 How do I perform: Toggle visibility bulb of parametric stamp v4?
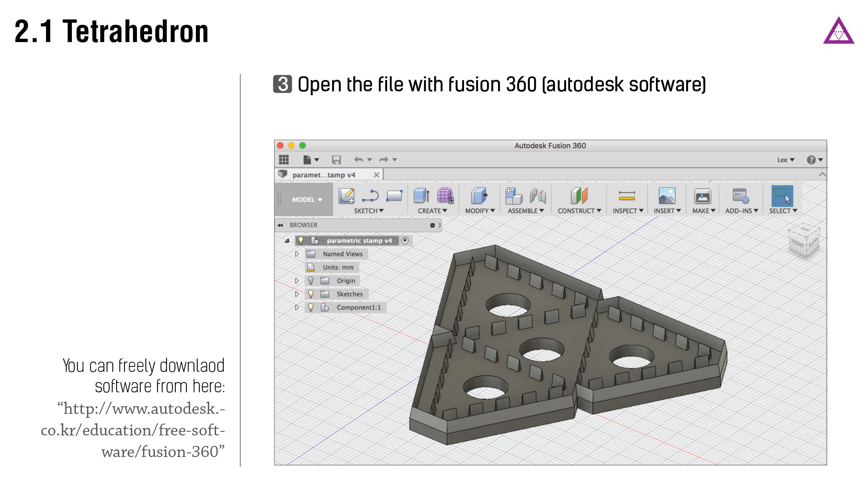(301, 241)
